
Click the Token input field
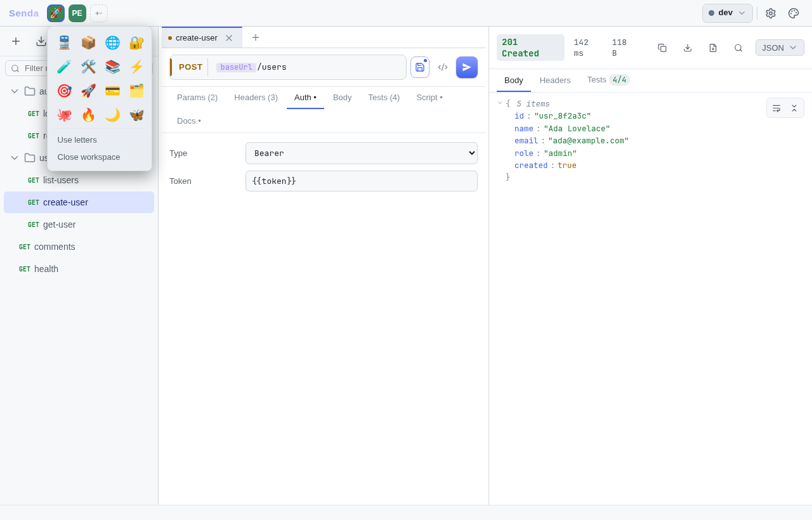pyautogui.click(x=362, y=181)
